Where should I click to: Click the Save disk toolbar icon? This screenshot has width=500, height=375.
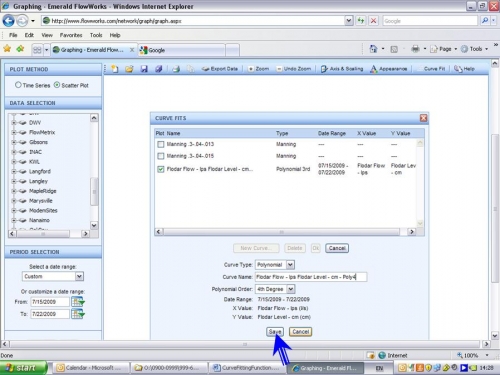[x=144, y=69]
